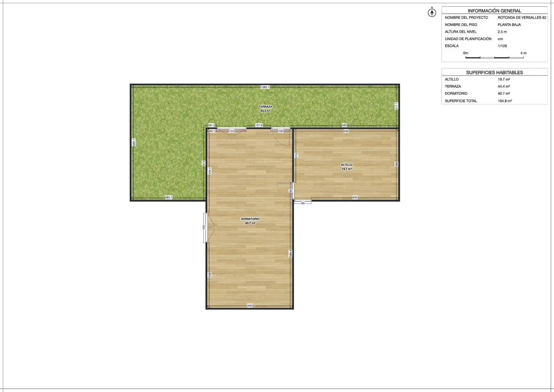Select 'DORMITORIO' row in surfaces table

pos(494,94)
